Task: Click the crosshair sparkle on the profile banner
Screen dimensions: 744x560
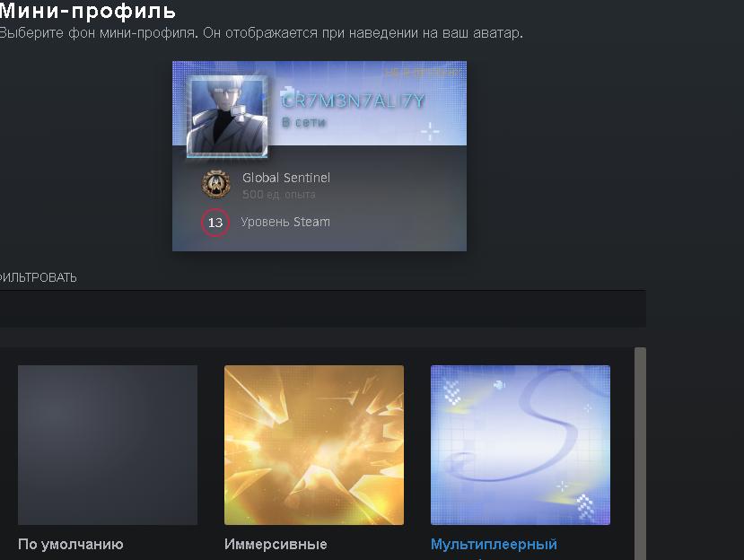Action: 431,132
